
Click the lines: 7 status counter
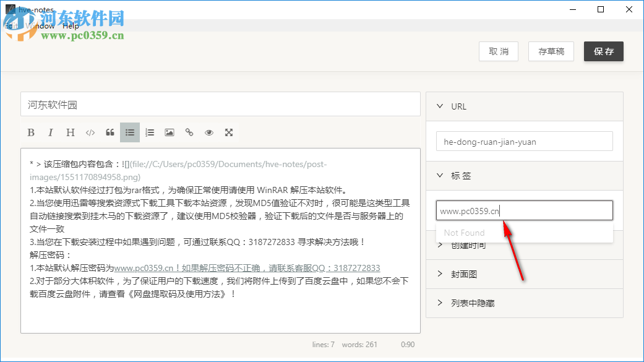click(x=323, y=344)
